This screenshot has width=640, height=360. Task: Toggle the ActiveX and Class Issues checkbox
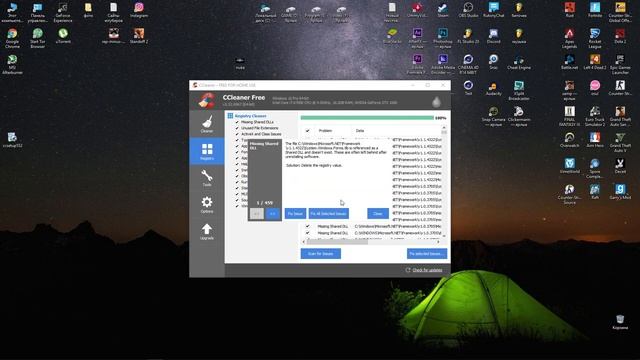pos(237,134)
